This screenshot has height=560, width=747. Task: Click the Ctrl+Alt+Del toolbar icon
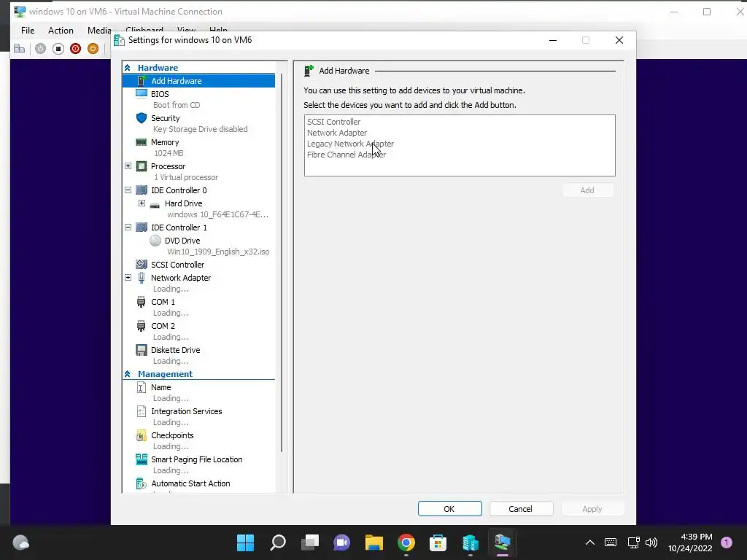[20, 49]
